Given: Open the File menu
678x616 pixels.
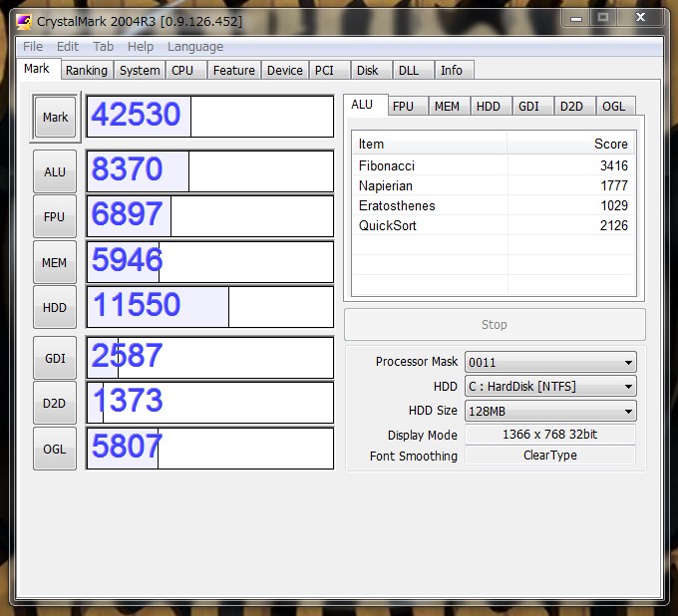Looking at the screenshot, I should pos(33,46).
